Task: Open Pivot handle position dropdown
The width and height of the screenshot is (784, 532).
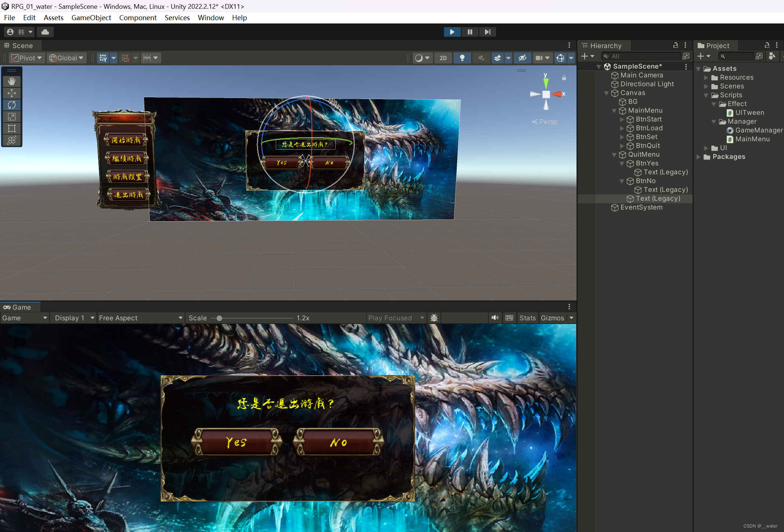Action: click(26, 58)
